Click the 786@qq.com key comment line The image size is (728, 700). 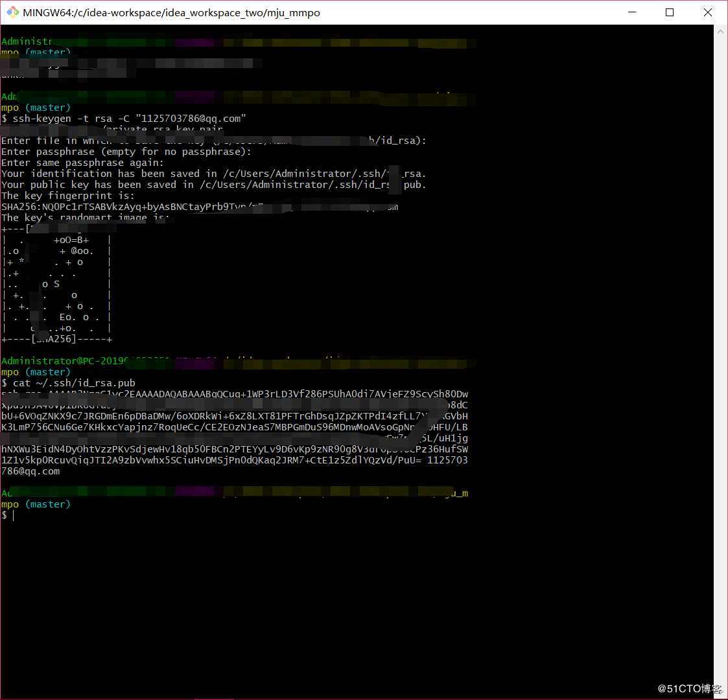(30, 472)
